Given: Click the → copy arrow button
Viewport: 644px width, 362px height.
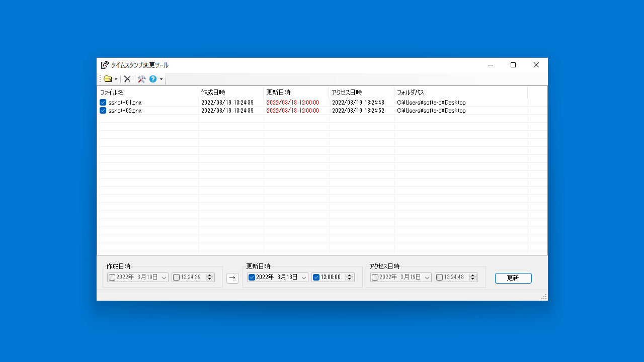Looking at the screenshot, I should [x=232, y=278].
